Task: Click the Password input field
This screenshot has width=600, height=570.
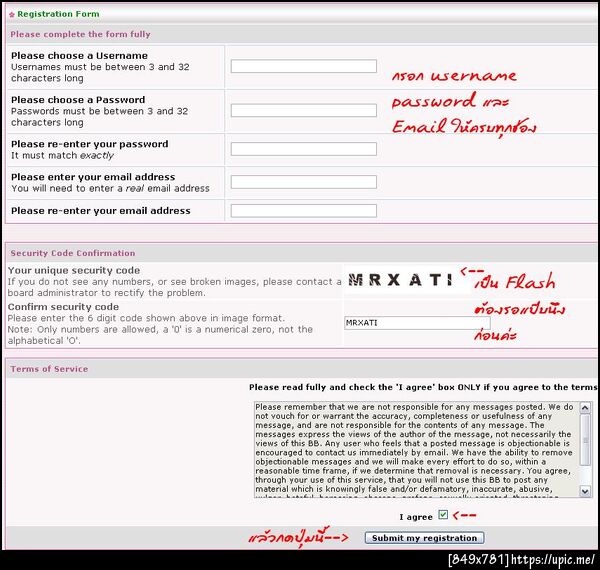Action: coord(303,111)
